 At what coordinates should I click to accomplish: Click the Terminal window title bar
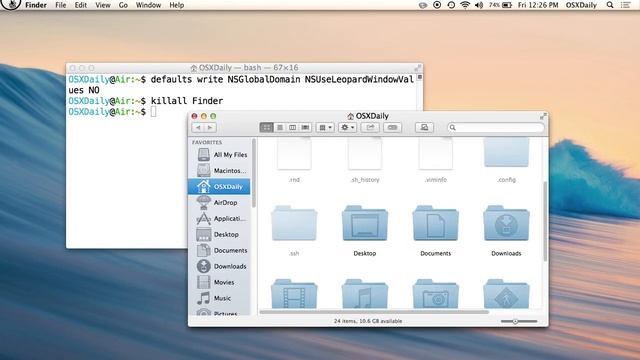(244, 68)
